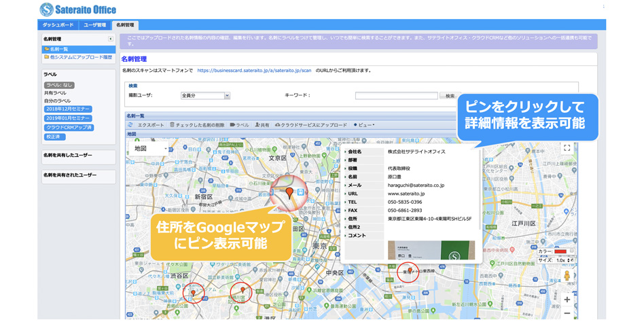Click the info popup vertical scrollbar
Image resolution: width=644 pixels, height=322 pixels.
point(480,189)
